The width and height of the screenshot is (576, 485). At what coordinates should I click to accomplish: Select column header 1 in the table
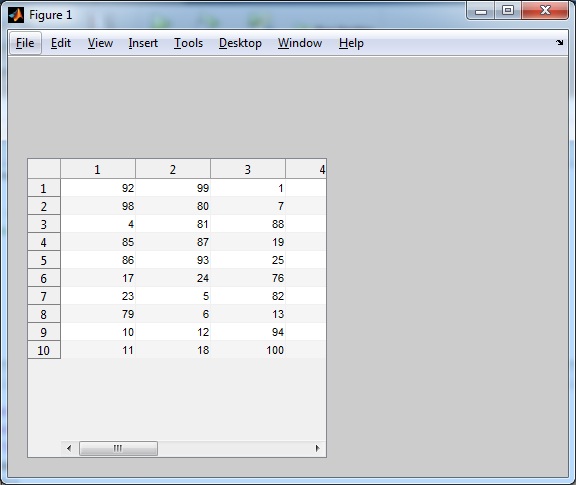(98, 169)
